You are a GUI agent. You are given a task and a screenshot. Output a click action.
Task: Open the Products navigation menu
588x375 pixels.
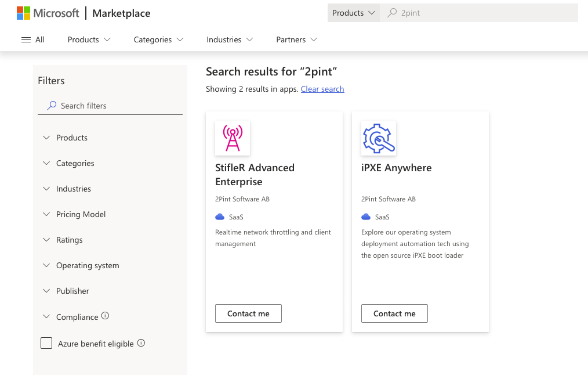(89, 40)
